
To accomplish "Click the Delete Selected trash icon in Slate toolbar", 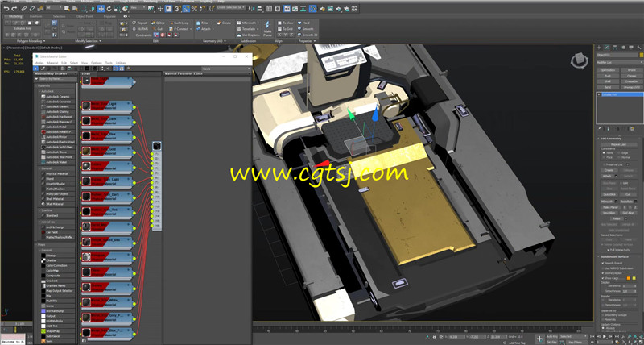I will coord(63,69).
